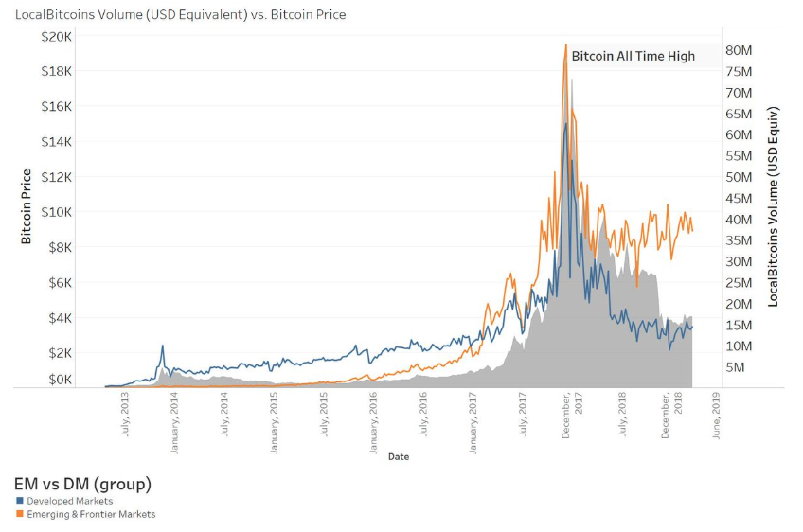Click the $0K tick on the price axis
The image size is (803, 532).
click(59, 380)
